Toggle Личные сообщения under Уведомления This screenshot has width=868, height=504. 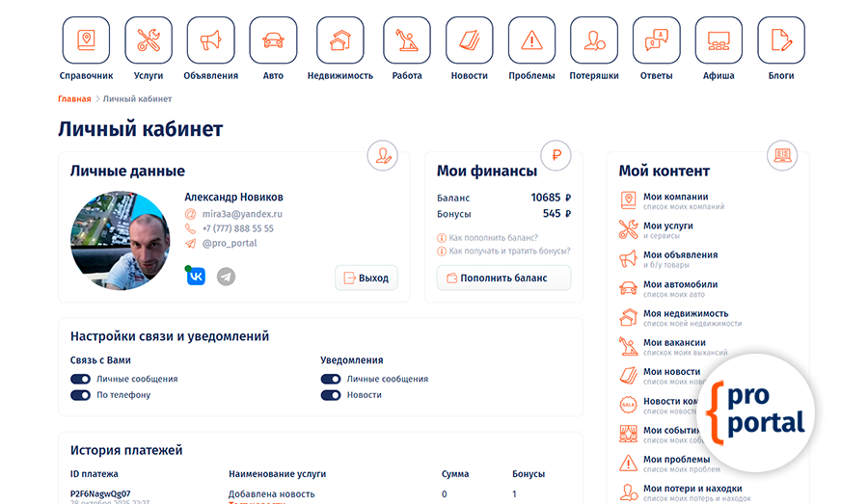(331, 380)
